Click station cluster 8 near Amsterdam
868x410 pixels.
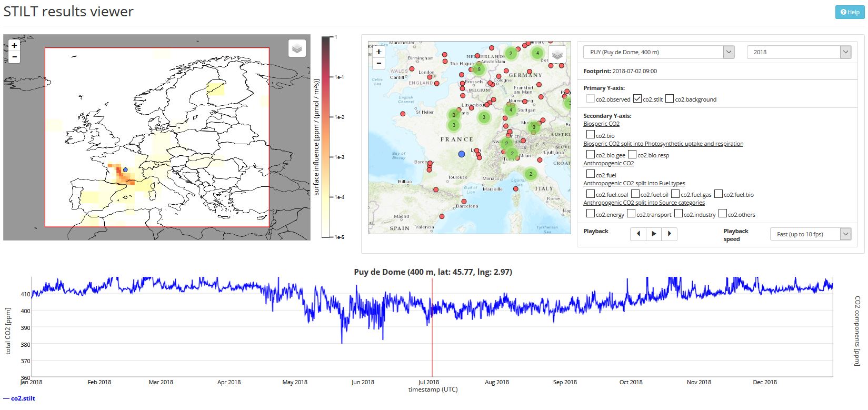[478, 69]
